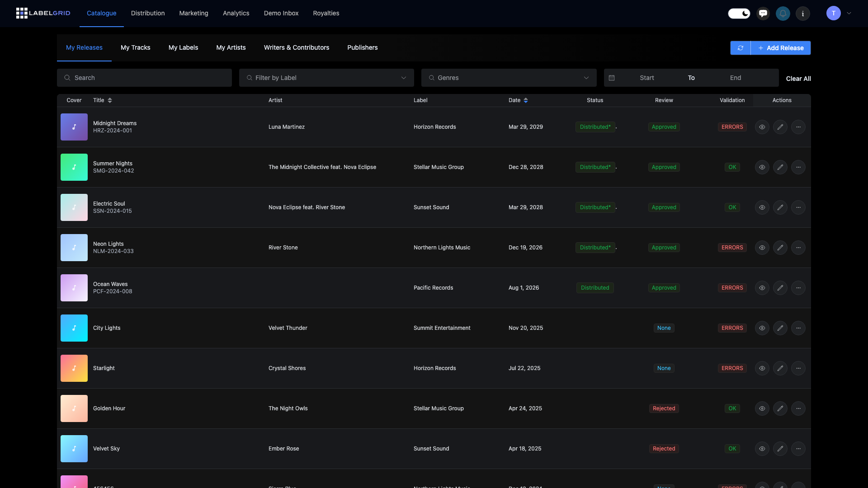Edit the City Lights release

tap(780, 328)
